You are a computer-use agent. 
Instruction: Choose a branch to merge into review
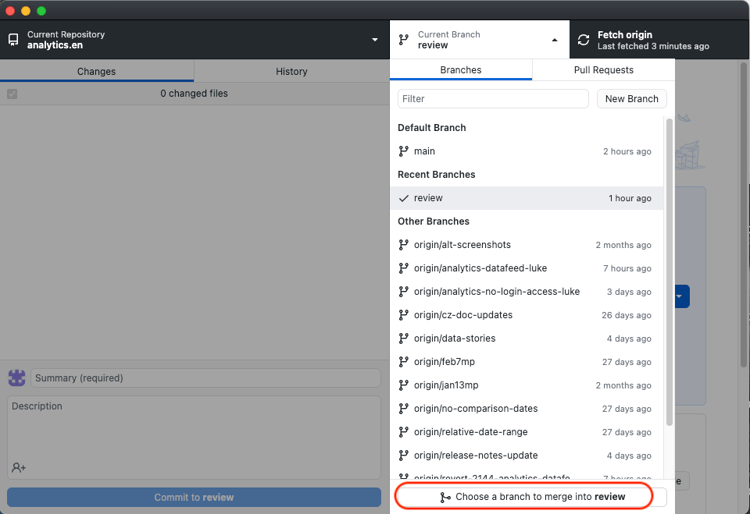525,496
